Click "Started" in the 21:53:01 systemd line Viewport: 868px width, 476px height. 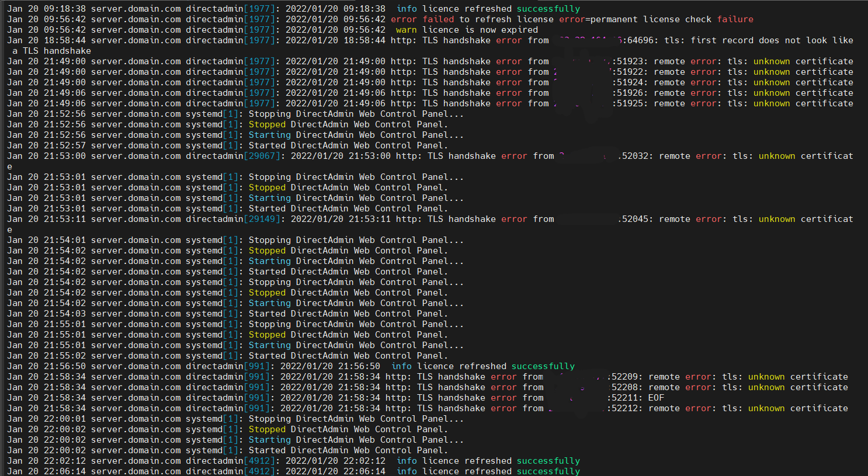point(267,209)
